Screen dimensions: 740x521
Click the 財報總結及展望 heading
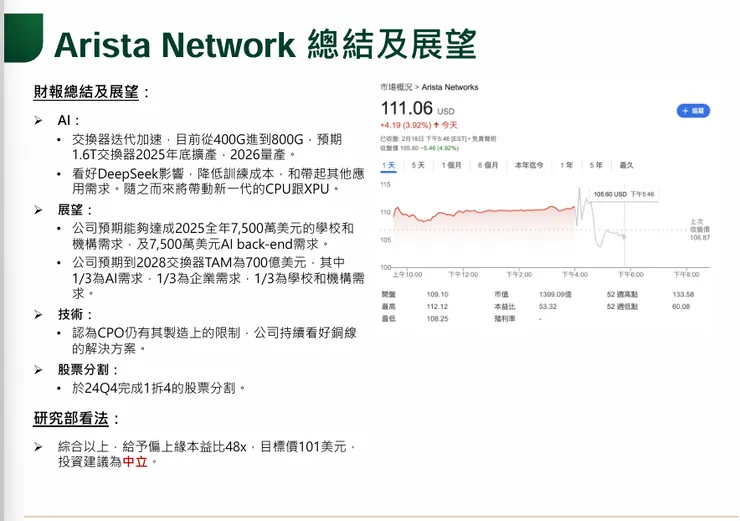point(86,92)
